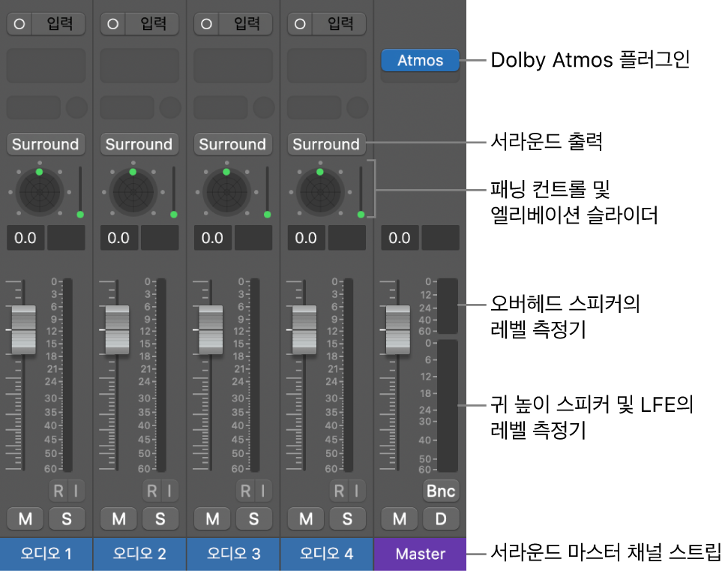
Task: Open Surround output menu on 오디오 4
Action: (x=326, y=144)
